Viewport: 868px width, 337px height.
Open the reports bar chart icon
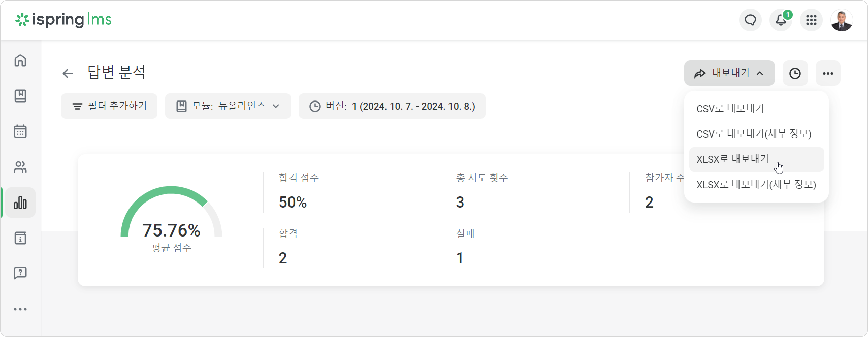click(x=20, y=203)
